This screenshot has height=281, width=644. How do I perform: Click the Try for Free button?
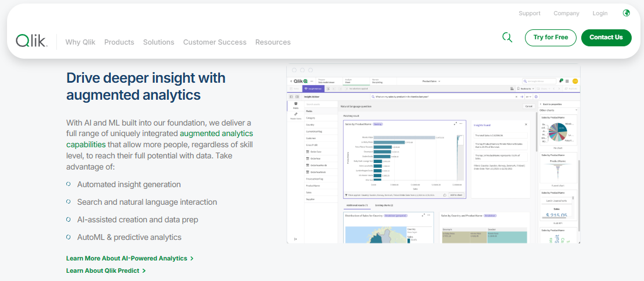coord(551,38)
